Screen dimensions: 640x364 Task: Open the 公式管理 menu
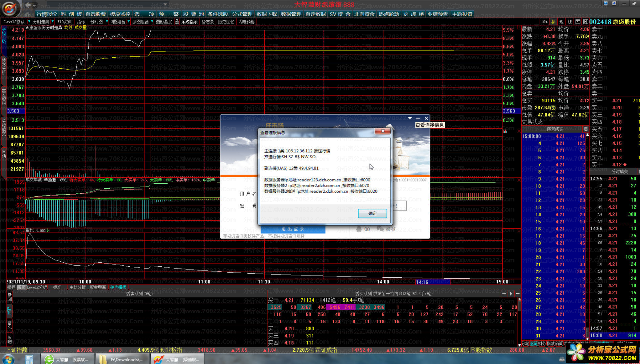pos(242,14)
